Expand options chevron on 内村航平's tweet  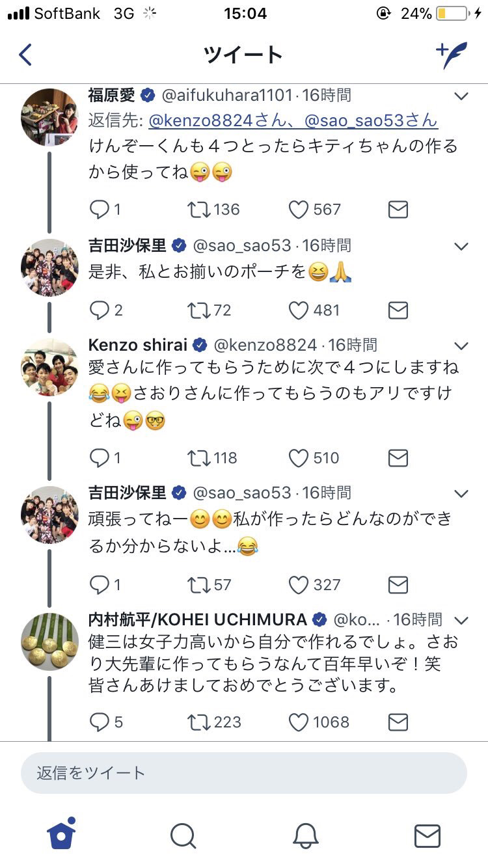click(x=461, y=619)
